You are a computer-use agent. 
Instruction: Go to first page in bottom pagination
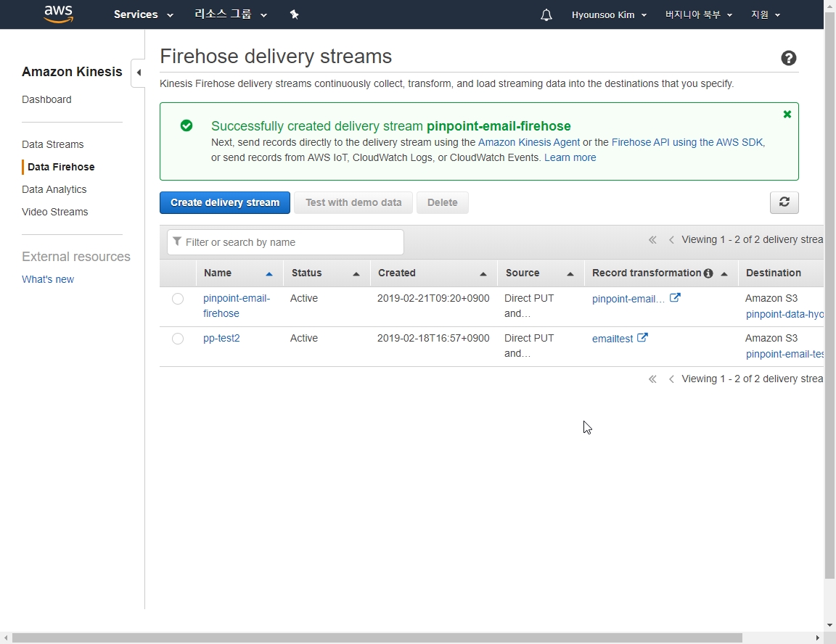point(652,379)
